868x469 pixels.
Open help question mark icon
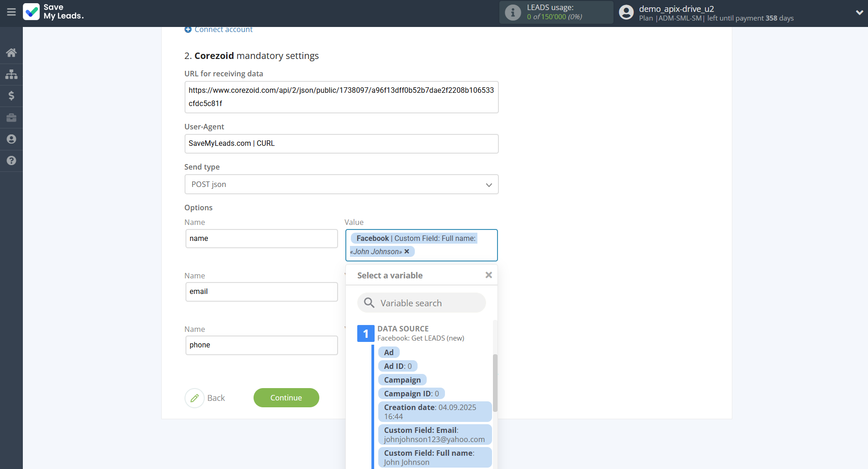point(11,160)
